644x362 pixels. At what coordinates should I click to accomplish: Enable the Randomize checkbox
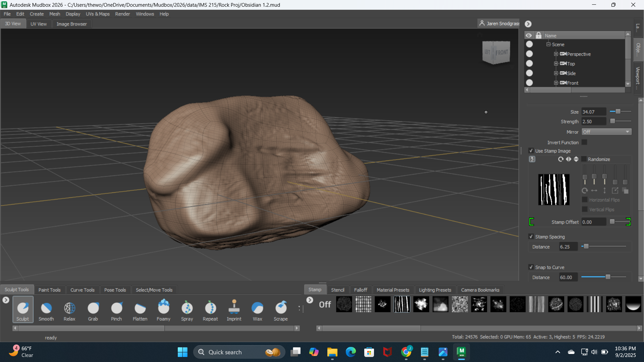(584, 159)
